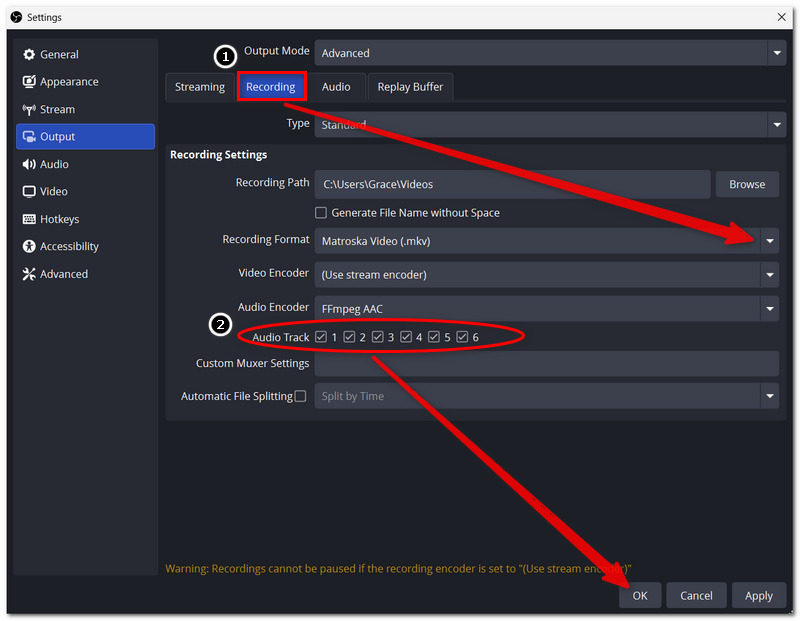Click the Browse button for recording path
800x621 pixels.
[747, 184]
